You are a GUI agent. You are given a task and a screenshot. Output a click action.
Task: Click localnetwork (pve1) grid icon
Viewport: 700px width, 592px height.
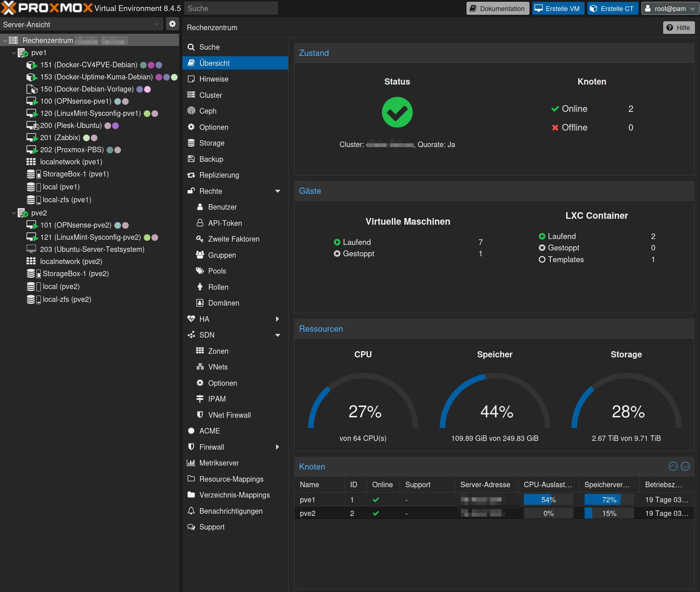tap(31, 162)
